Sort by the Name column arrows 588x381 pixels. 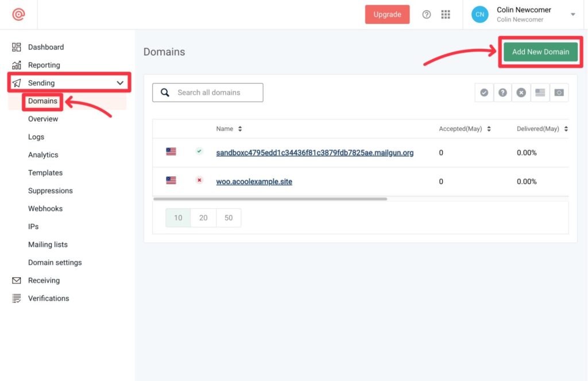pyautogui.click(x=240, y=129)
